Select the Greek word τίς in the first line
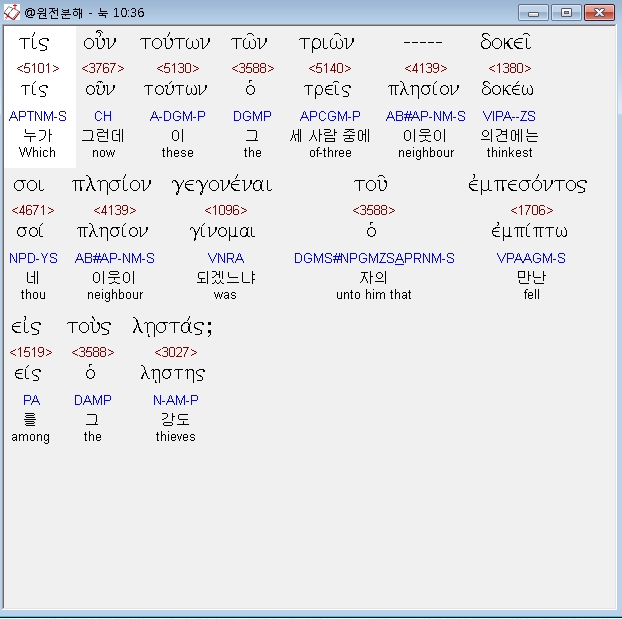 click(x=34, y=42)
